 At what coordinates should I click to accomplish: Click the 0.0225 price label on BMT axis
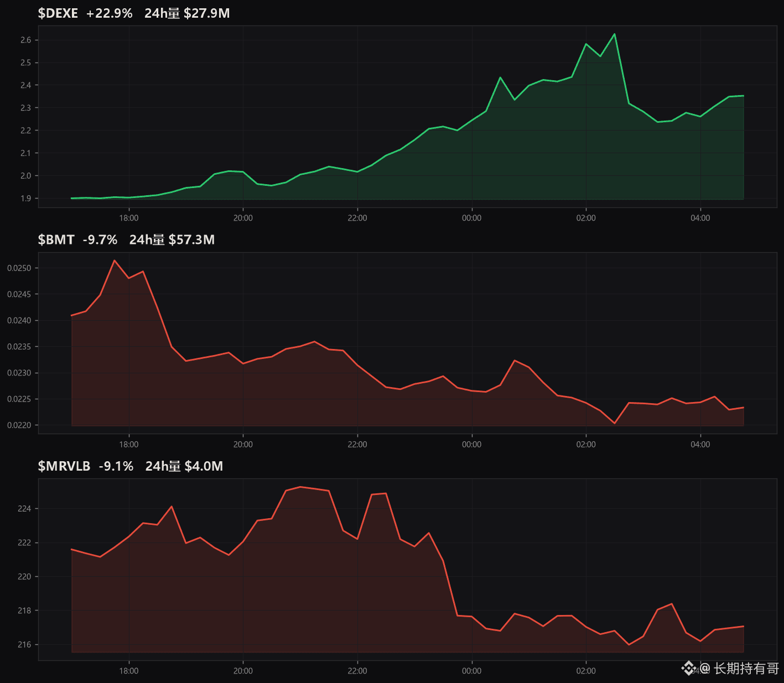pos(19,399)
